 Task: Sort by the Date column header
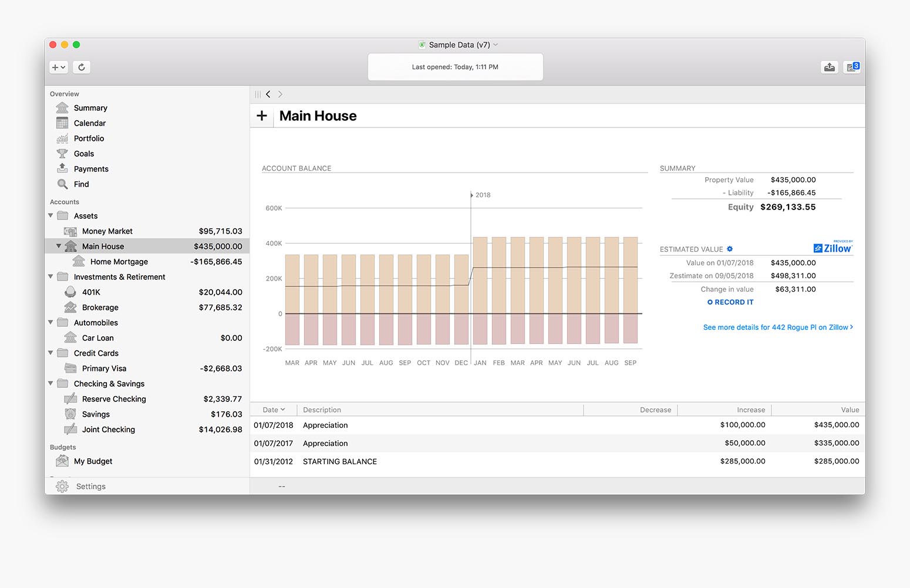(274, 410)
